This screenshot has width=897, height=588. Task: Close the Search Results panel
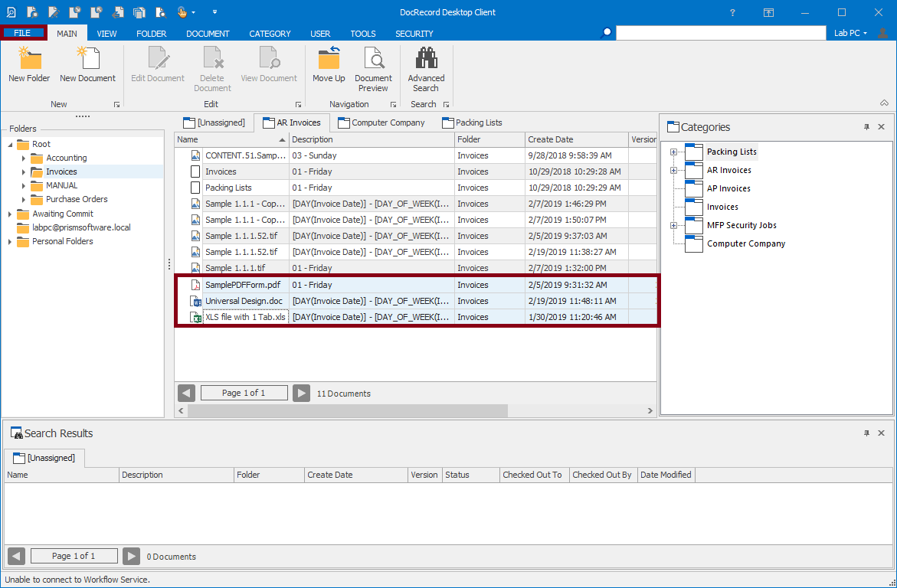coord(882,433)
